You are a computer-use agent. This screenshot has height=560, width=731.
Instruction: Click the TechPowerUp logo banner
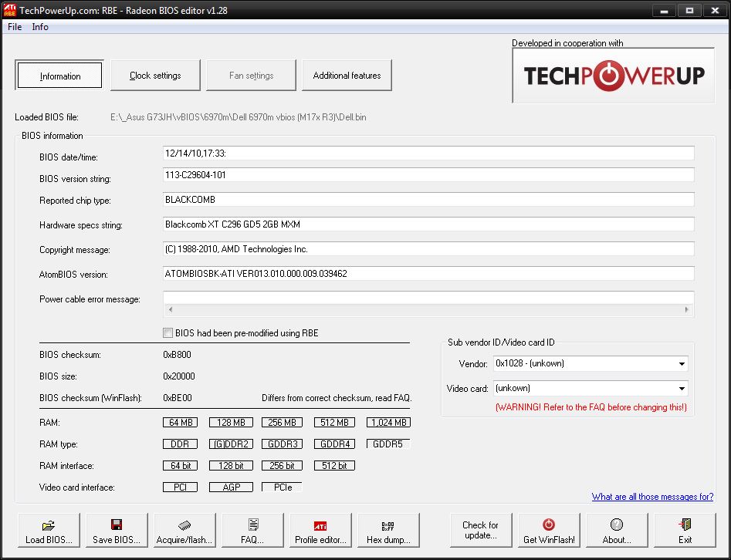pyautogui.click(x=613, y=75)
